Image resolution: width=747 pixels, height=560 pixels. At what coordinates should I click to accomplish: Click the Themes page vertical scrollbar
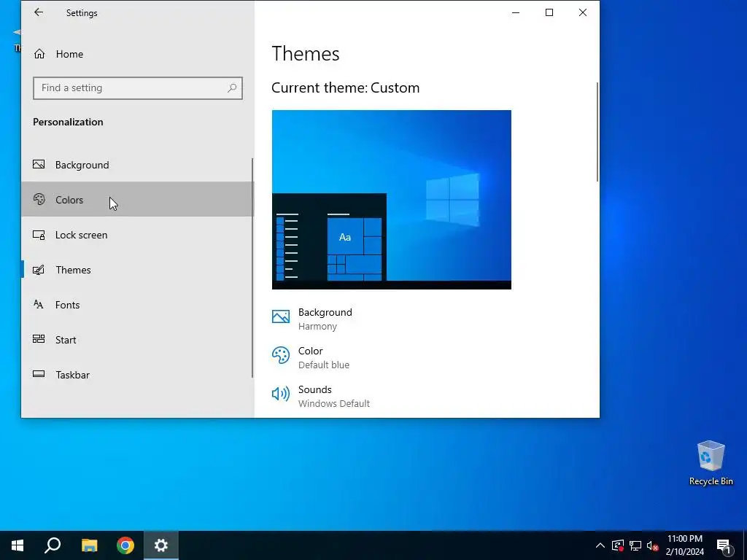point(597,132)
